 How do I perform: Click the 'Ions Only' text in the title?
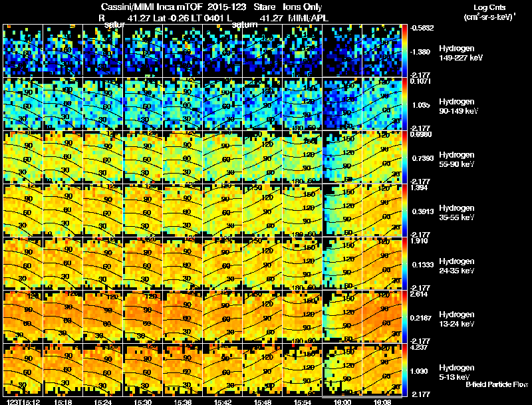coord(303,7)
